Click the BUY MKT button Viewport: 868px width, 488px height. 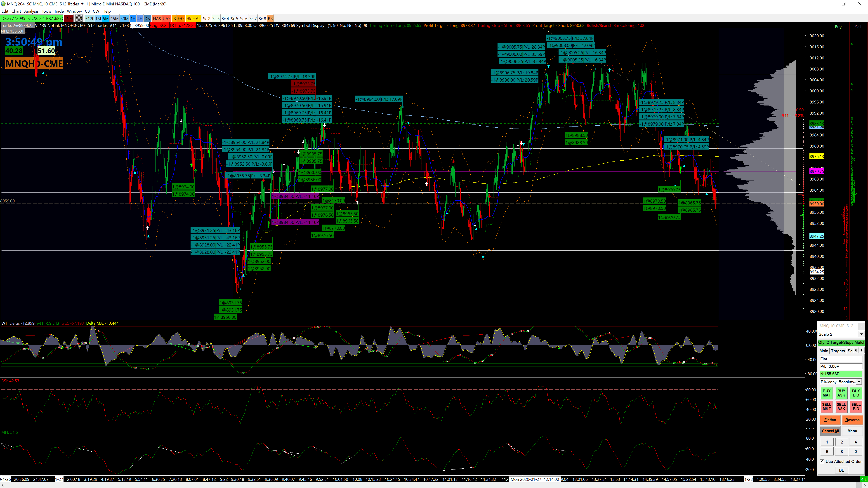click(827, 393)
